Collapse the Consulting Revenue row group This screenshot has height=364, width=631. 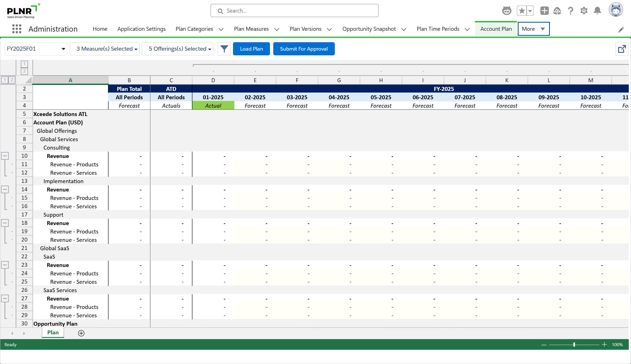5,156
